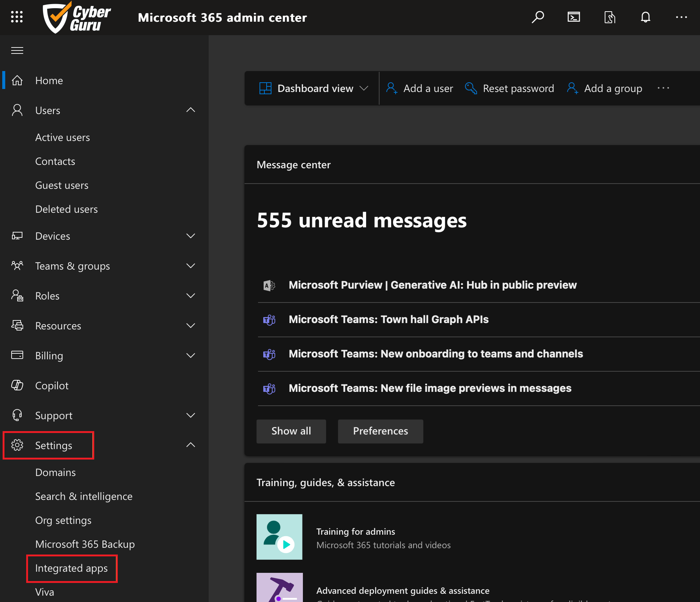This screenshot has height=602, width=700.
Task: Click the Cyber Guru logo
Action: point(76,17)
